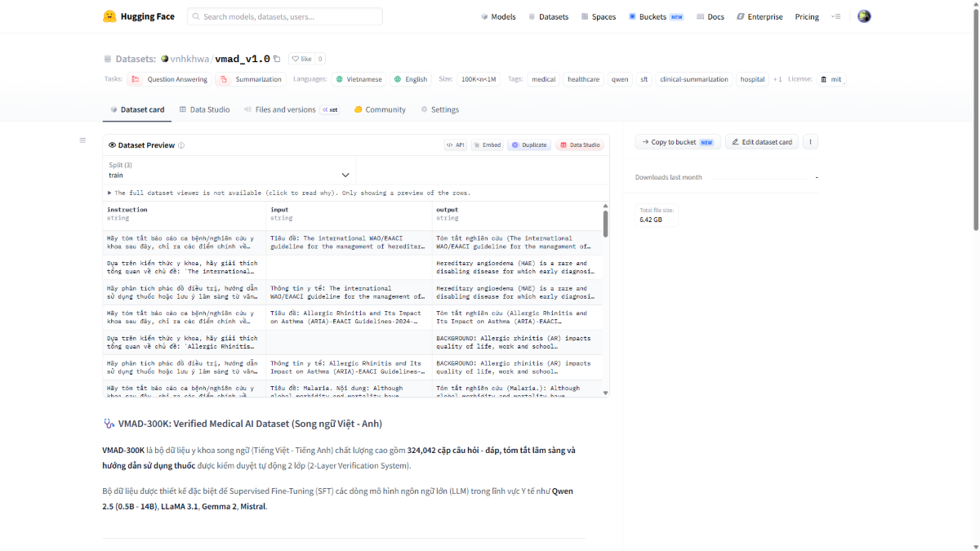Open sidebar table of contents icon

(x=82, y=140)
